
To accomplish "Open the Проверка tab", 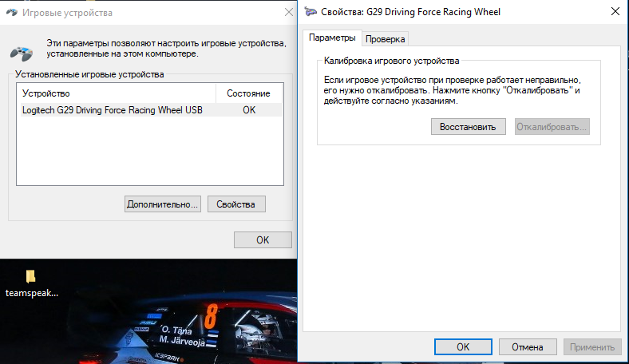I will [x=386, y=38].
